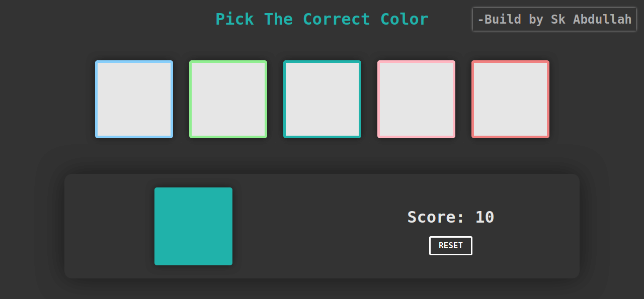Choose the first box in the row
The image size is (644, 299).
134,99
